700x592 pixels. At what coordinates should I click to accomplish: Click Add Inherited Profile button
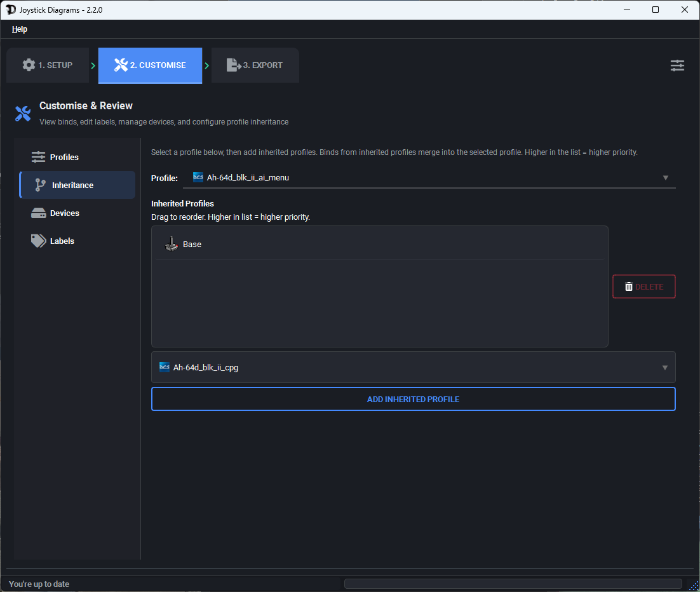tap(413, 399)
